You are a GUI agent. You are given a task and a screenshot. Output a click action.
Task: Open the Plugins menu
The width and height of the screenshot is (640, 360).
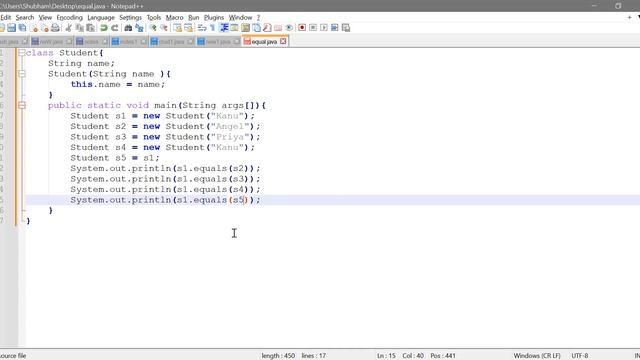[214, 18]
